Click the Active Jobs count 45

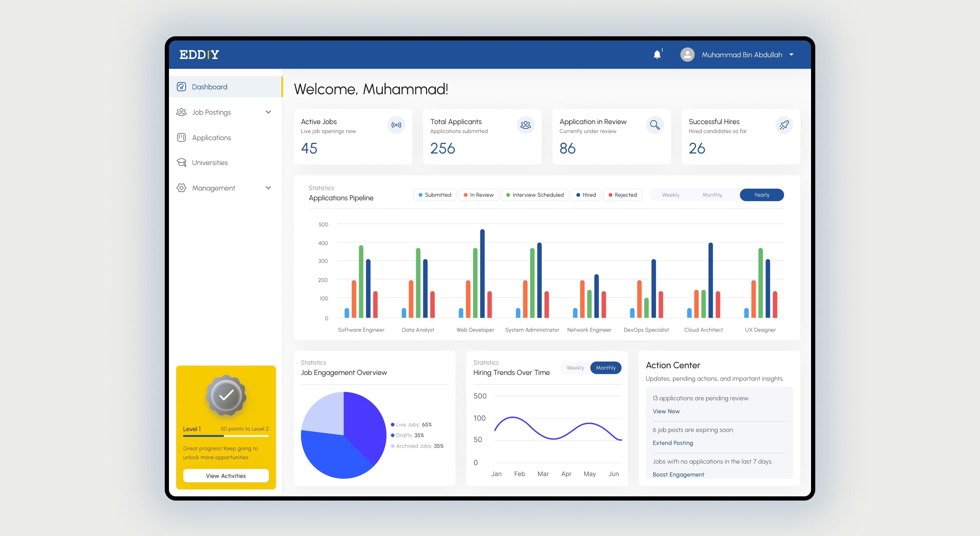tap(309, 148)
